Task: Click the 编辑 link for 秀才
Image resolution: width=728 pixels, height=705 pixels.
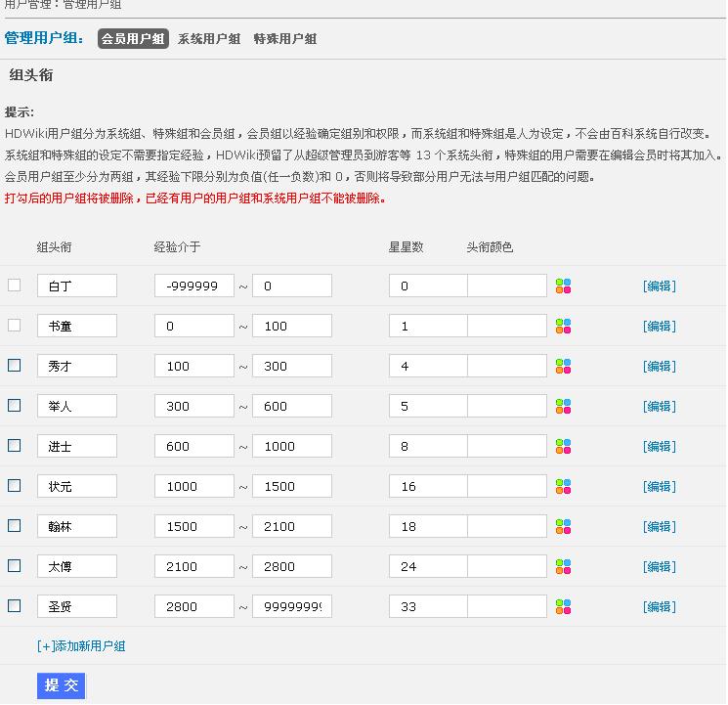Action: 660,367
